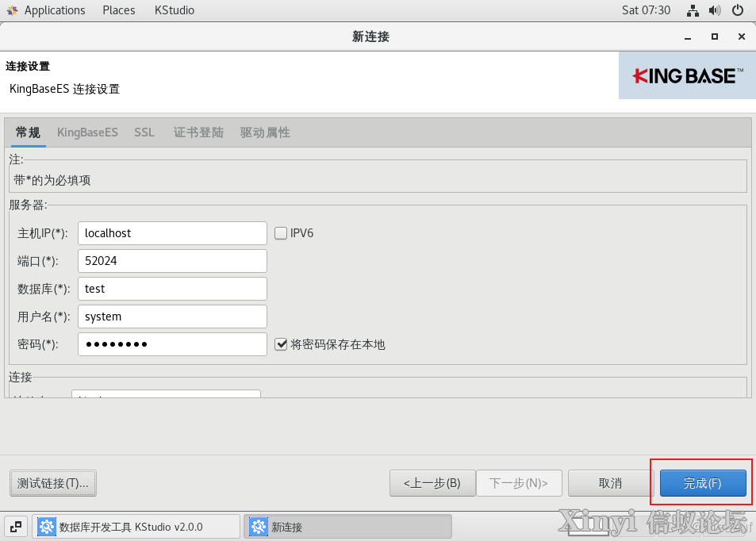Click the 主机IP(*): label
Viewport: 756px width, 541px height.
coord(42,233)
